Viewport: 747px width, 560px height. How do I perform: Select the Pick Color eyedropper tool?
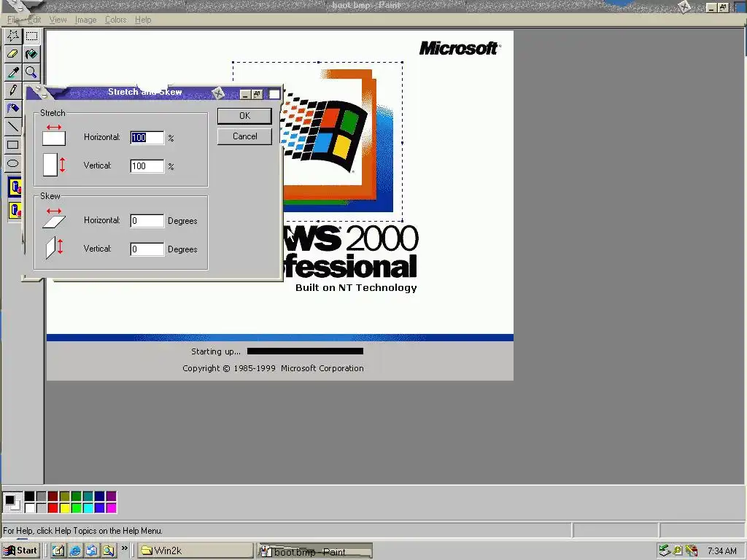coord(13,72)
